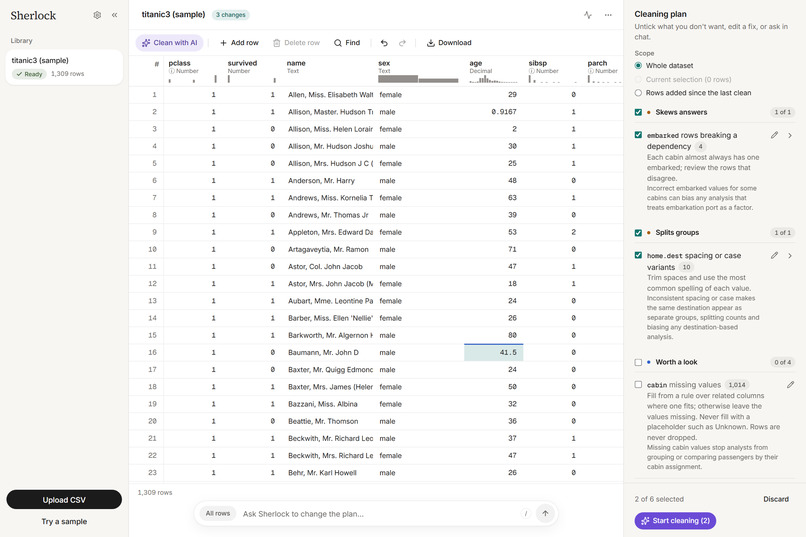Select the age cell 41.5

click(493, 353)
